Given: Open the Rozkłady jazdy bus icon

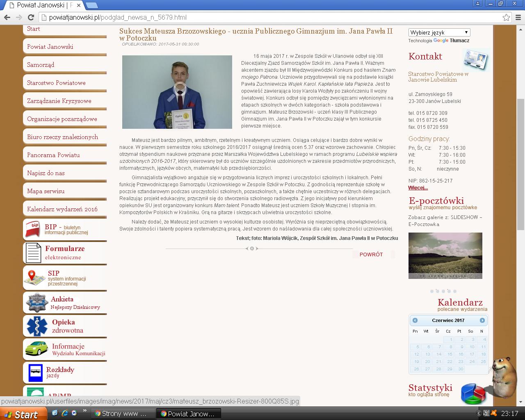Looking at the screenshot, I should [35, 372].
